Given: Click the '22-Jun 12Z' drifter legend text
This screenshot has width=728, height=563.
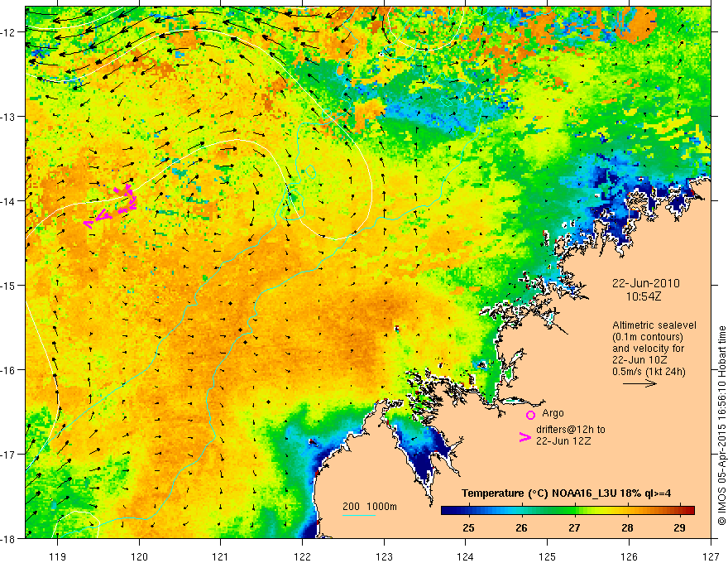Looking at the screenshot, I should point(563,441).
